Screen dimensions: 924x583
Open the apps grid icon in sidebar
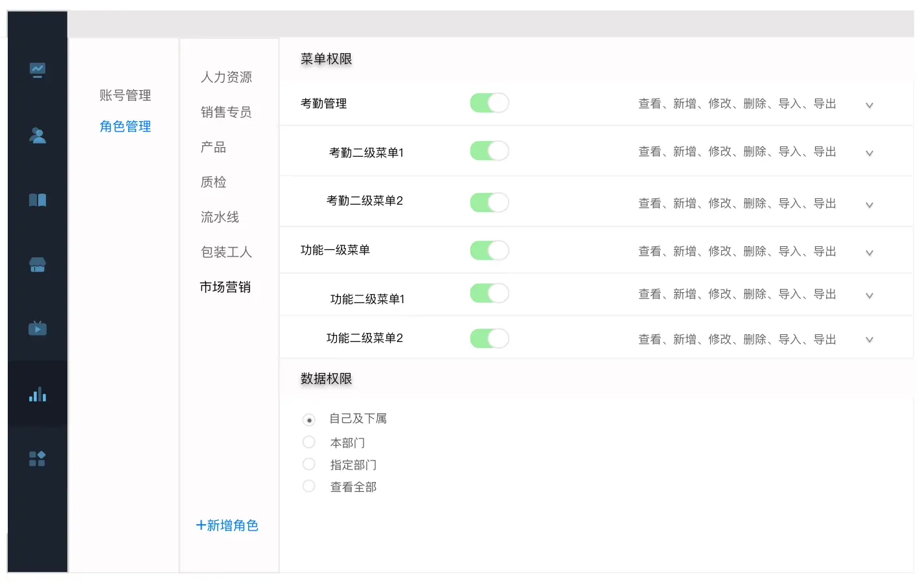38,459
